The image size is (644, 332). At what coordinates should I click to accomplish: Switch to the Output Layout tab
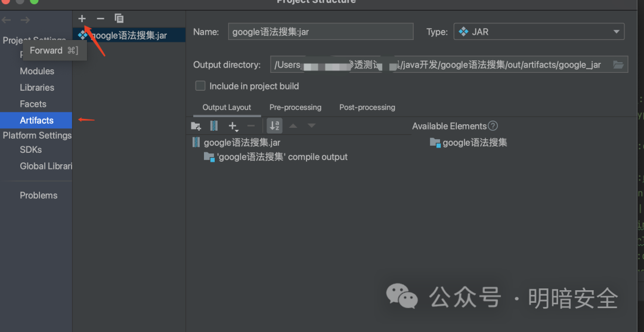(227, 107)
